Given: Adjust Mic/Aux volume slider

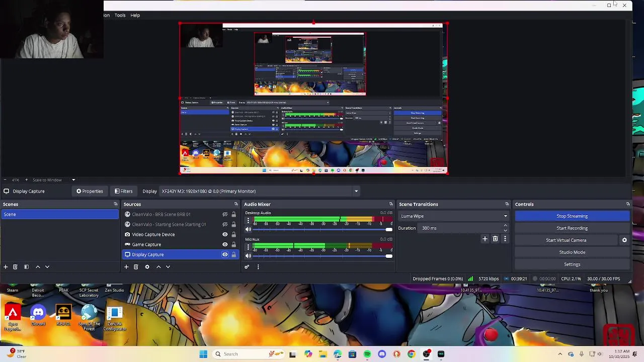Looking at the screenshot, I should (323, 256).
